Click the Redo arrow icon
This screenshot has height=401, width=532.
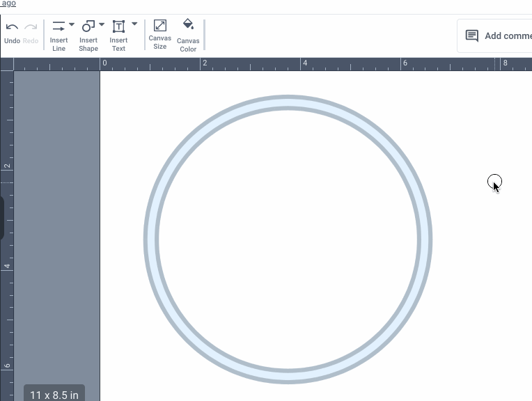tap(31, 27)
